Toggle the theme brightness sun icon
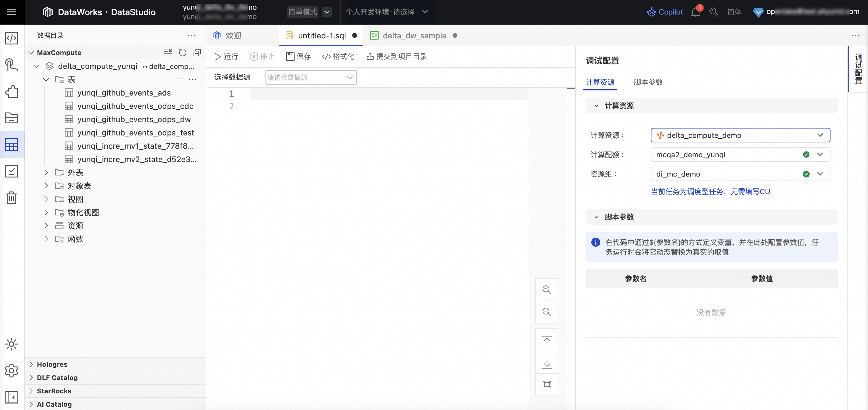The image size is (868, 410). (x=11, y=344)
